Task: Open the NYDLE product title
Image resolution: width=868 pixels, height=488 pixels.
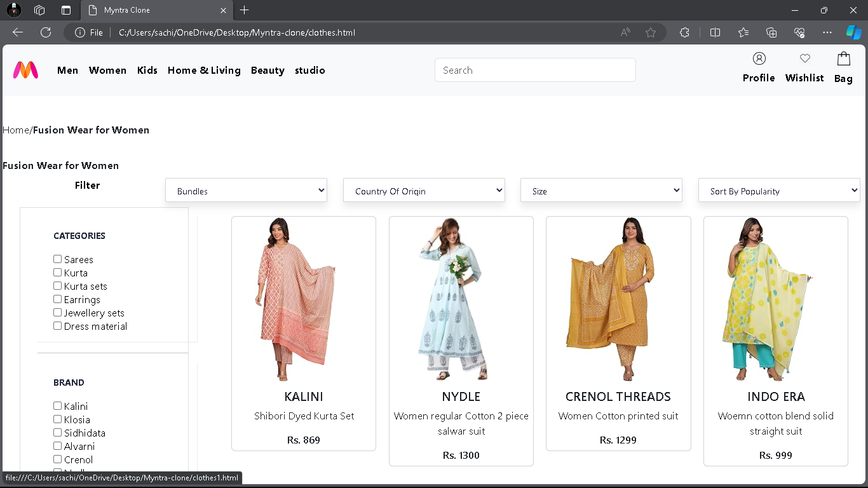Action: (461, 396)
